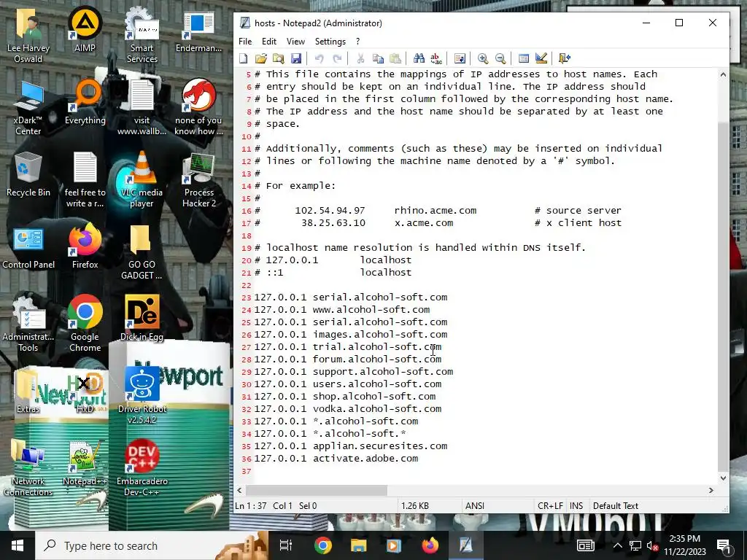This screenshot has height=560, width=747.
Task: Open the ? help menu
Action: 357,42
